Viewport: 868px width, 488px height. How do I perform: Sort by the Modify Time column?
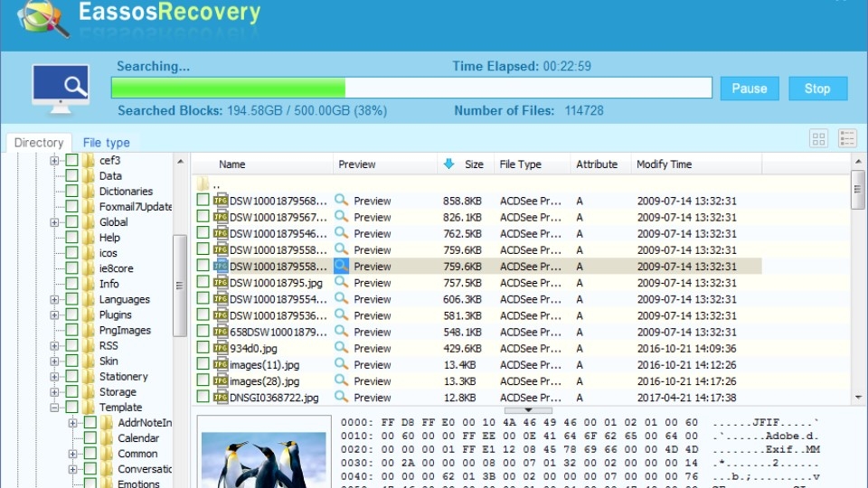[696, 164]
